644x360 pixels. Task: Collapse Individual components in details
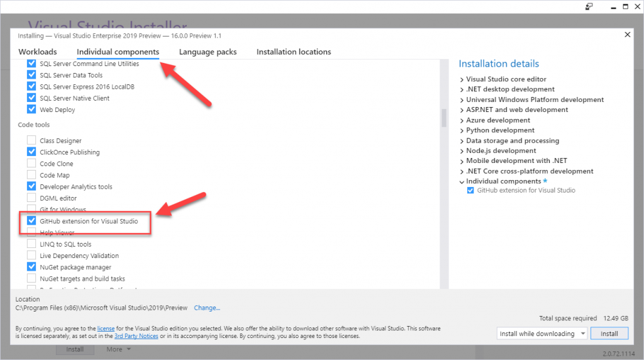click(x=462, y=182)
